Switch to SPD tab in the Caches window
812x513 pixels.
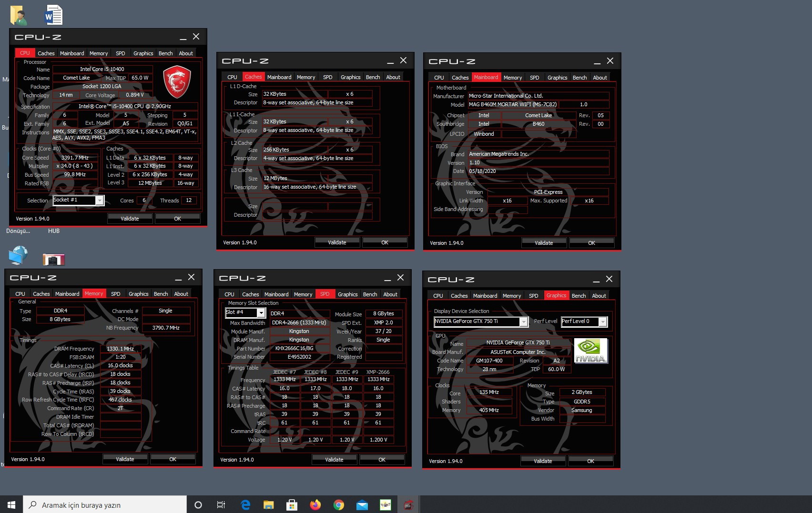pyautogui.click(x=328, y=77)
